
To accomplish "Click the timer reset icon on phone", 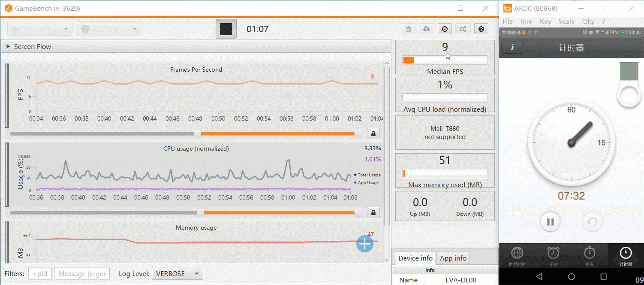I will tap(592, 222).
